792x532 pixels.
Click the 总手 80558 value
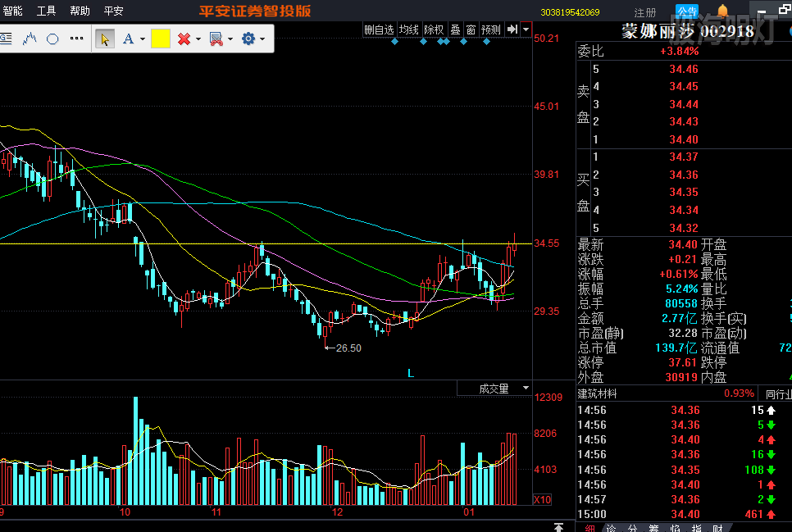[x=681, y=303]
